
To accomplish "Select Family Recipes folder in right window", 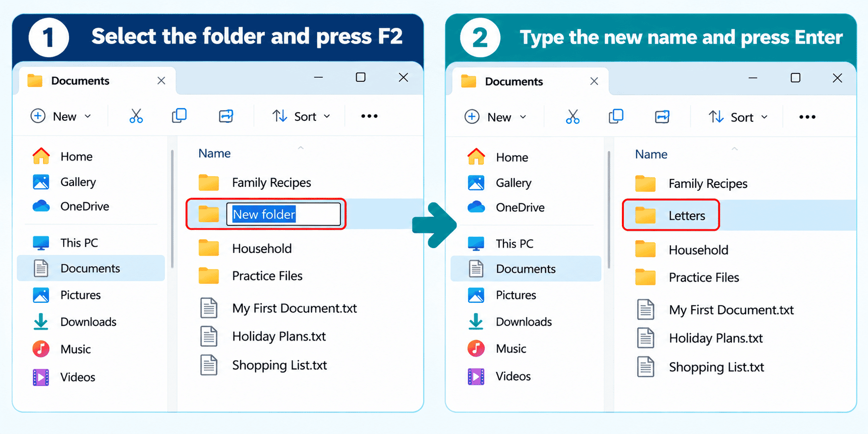I will 691,183.
